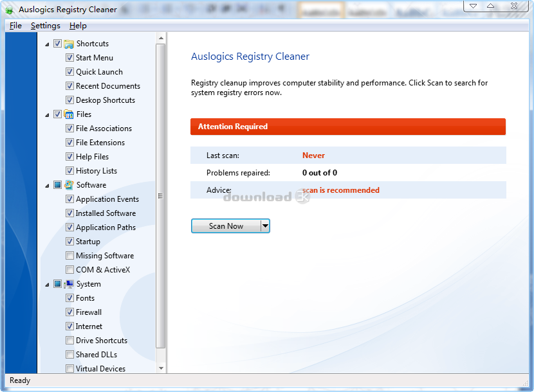
Task: Collapse the System tree node
Action: pos(47,285)
